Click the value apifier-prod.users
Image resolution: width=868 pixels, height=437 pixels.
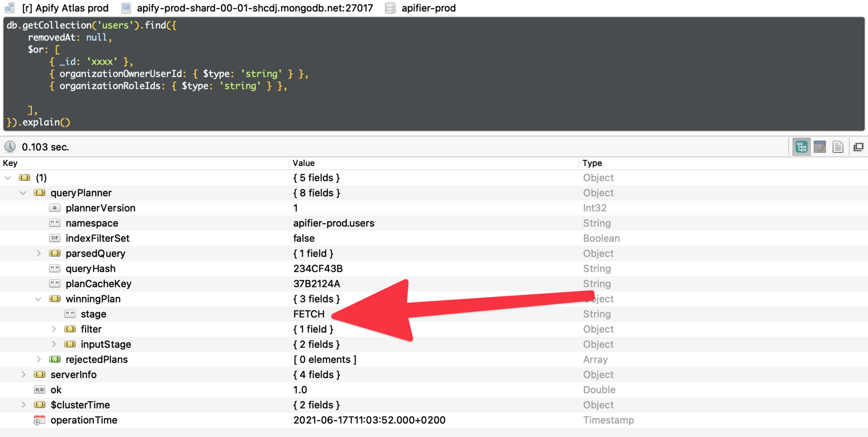point(334,223)
